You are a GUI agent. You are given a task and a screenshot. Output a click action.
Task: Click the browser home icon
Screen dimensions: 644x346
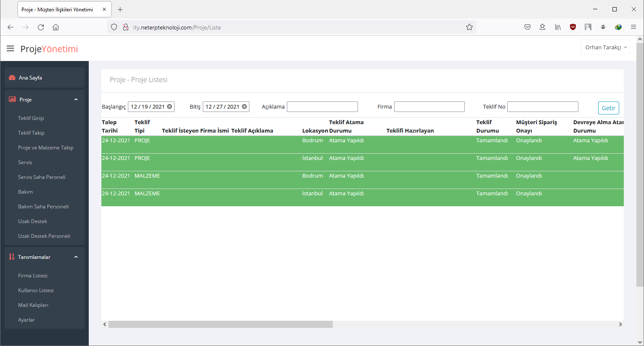click(x=56, y=27)
